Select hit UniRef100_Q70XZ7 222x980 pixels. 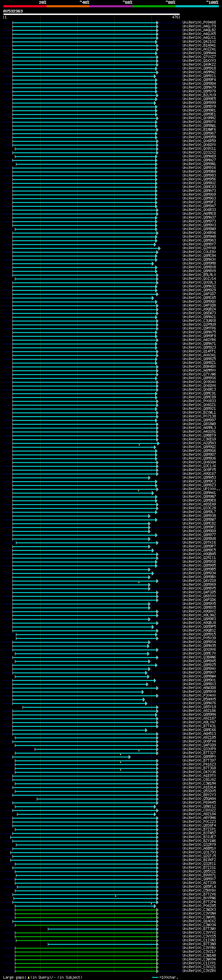click(199, 57)
